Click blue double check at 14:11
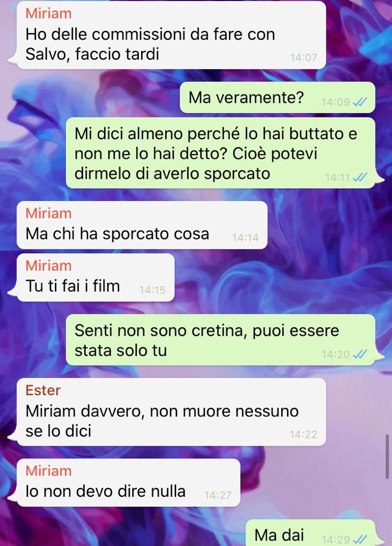The height and width of the screenshot is (546, 392). [360, 178]
